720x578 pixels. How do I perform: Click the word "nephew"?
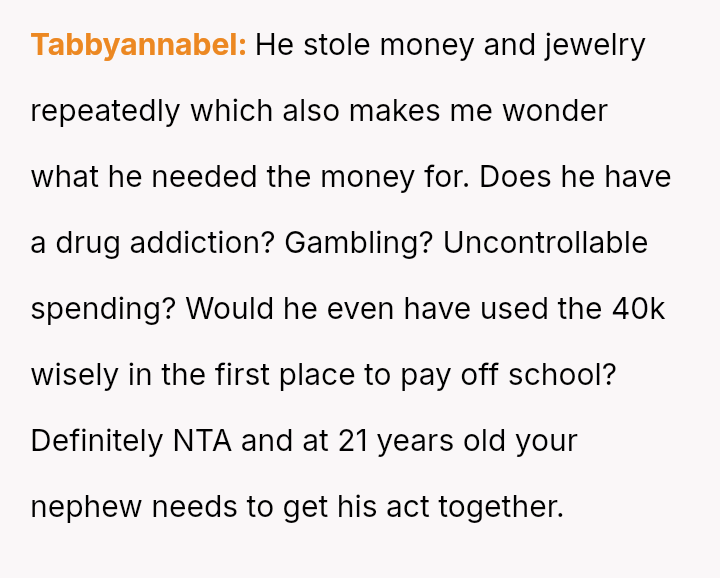pos(87,507)
